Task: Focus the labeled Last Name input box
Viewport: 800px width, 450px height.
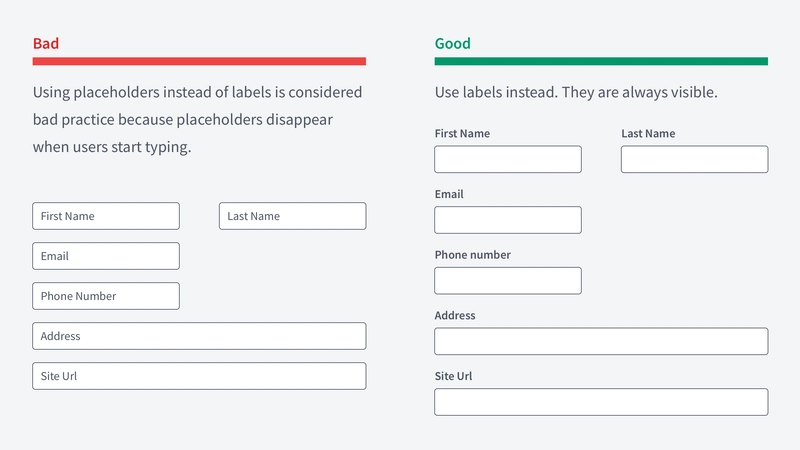Action: point(694,159)
